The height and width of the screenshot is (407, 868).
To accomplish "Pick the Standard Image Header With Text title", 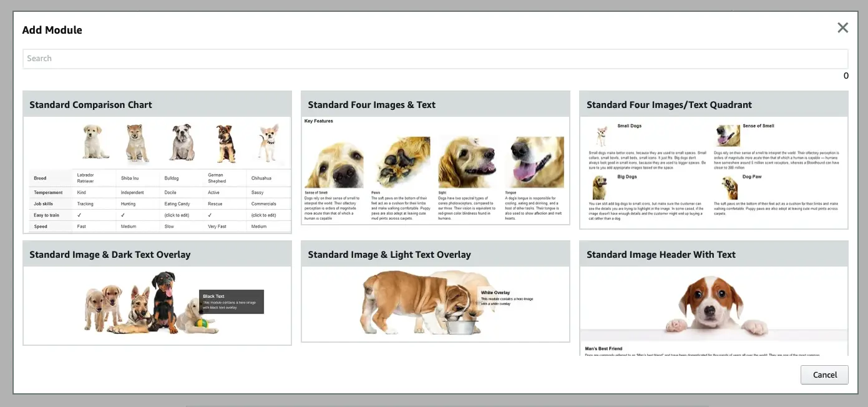I will pyautogui.click(x=661, y=255).
